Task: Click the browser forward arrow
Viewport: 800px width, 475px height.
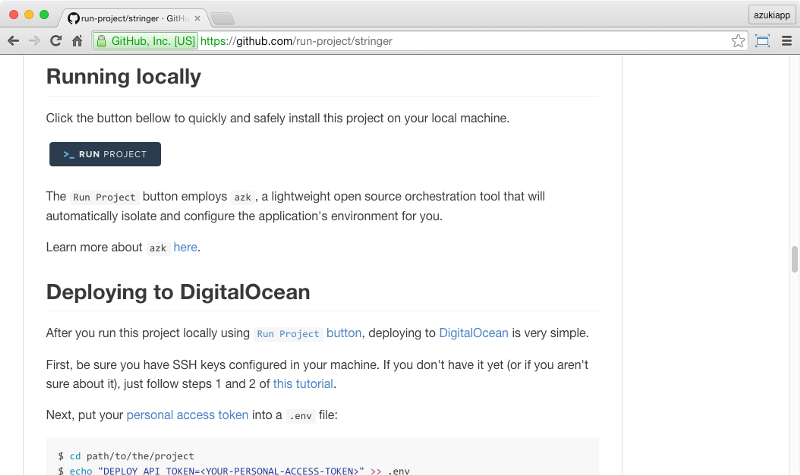Action: 34,41
